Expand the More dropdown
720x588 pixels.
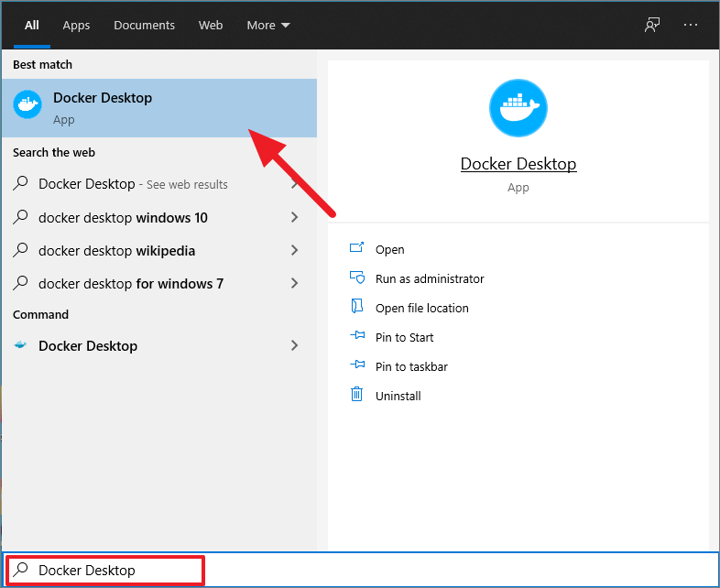268,26
